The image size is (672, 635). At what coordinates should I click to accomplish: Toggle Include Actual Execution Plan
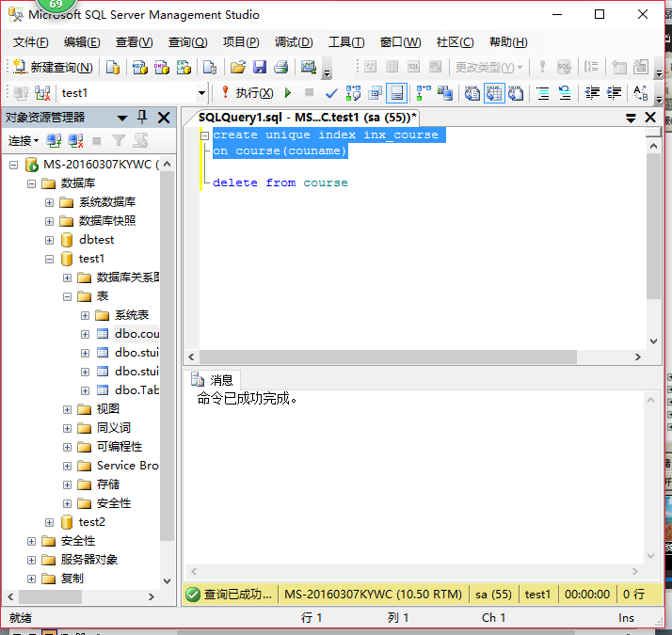pyautogui.click(x=424, y=92)
